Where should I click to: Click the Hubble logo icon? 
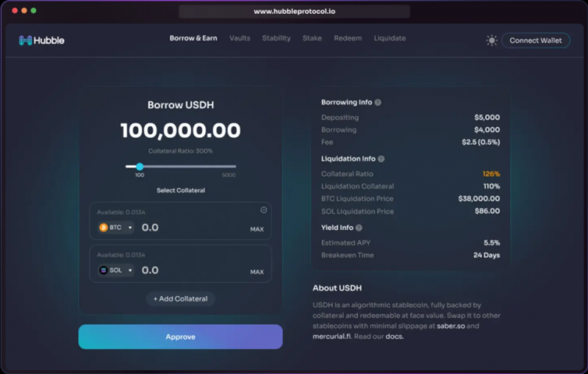[26, 40]
